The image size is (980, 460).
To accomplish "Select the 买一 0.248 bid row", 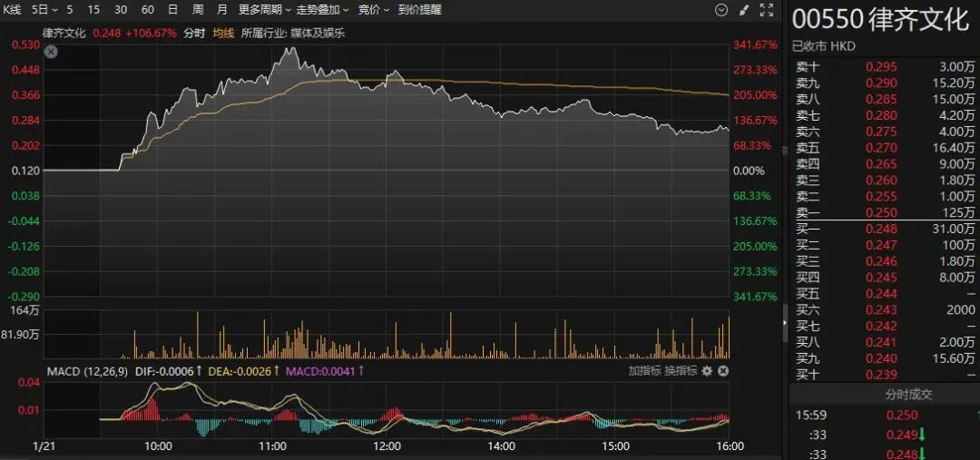I will coord(885,229).
